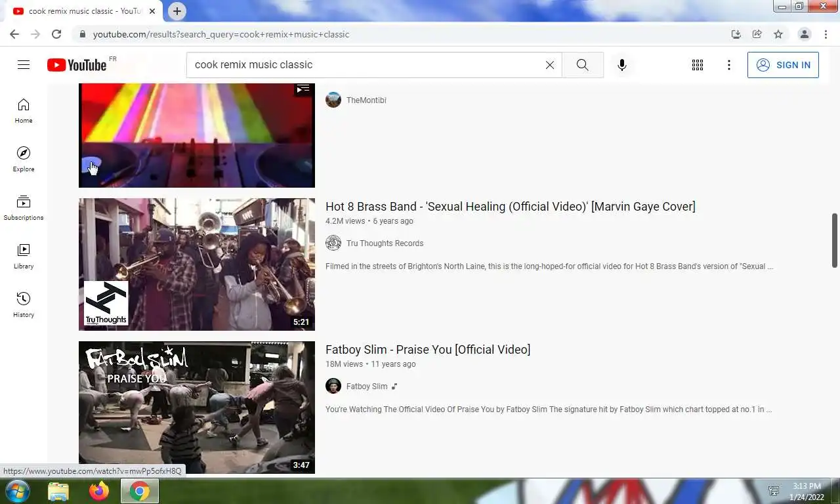Click the 18M views metadata text
The height and width of the screenshot is (504, 840).
coord(344,364)
